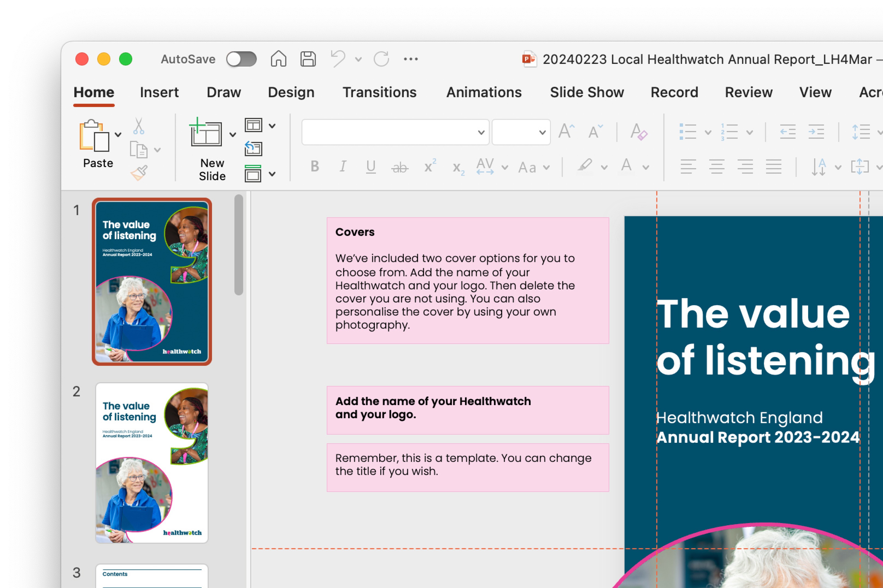The width and height of the screenshot is (883, 588).
Task: Open the font color dropdown arrow
Action: [x=645, y=168]
